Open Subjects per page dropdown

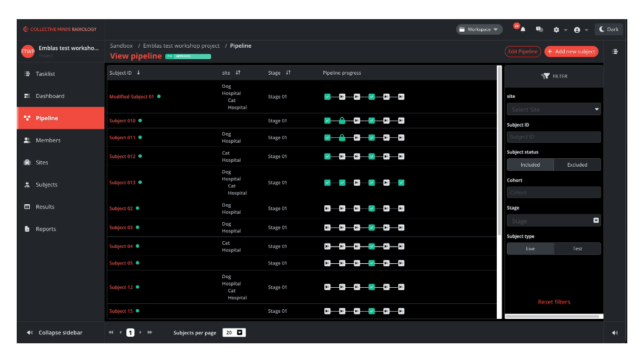click(234, 333)
